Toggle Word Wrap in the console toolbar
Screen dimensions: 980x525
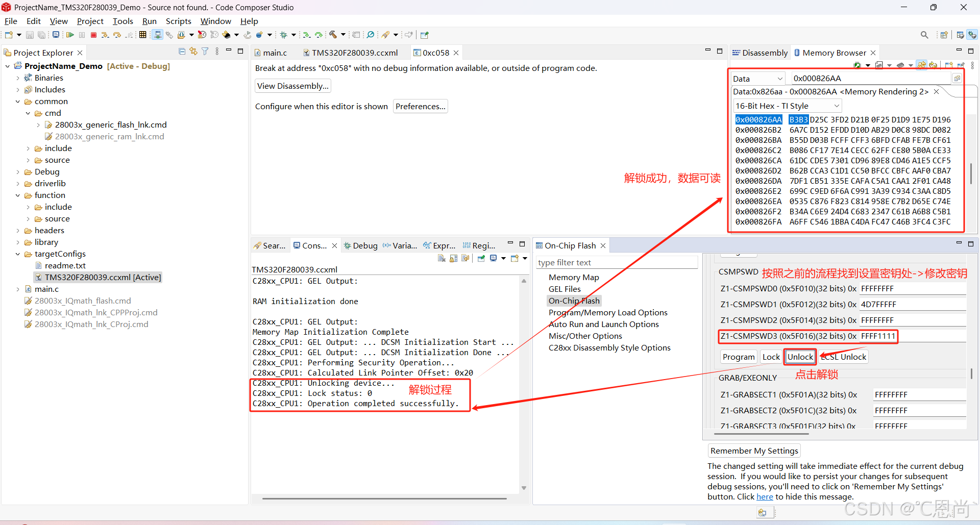(x=465, y=258)
